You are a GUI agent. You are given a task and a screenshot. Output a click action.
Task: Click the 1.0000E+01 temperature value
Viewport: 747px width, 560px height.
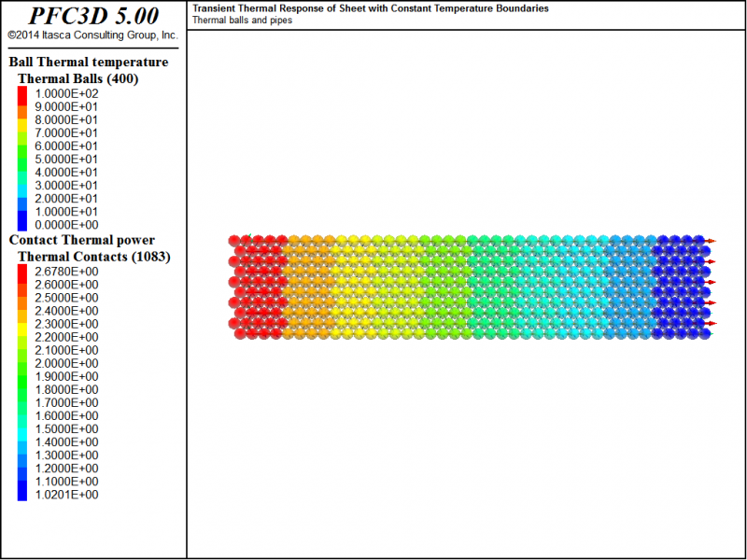pyautogui.click(x=66, y=212)
